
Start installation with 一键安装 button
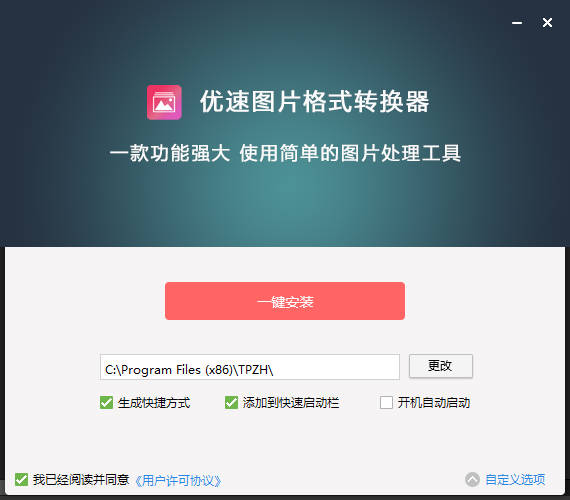click(285, 301)
